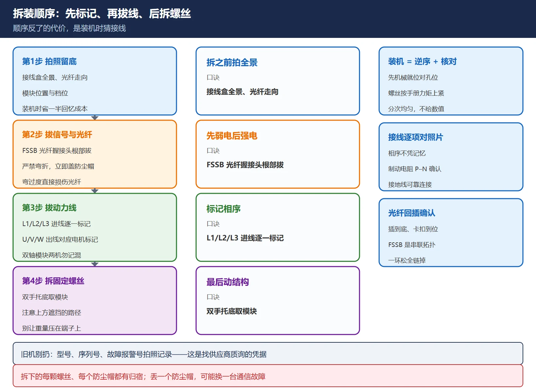
Task: Click the bold line FSSB 光纤握接头根部拔
Action: click(x=245, y=165)
